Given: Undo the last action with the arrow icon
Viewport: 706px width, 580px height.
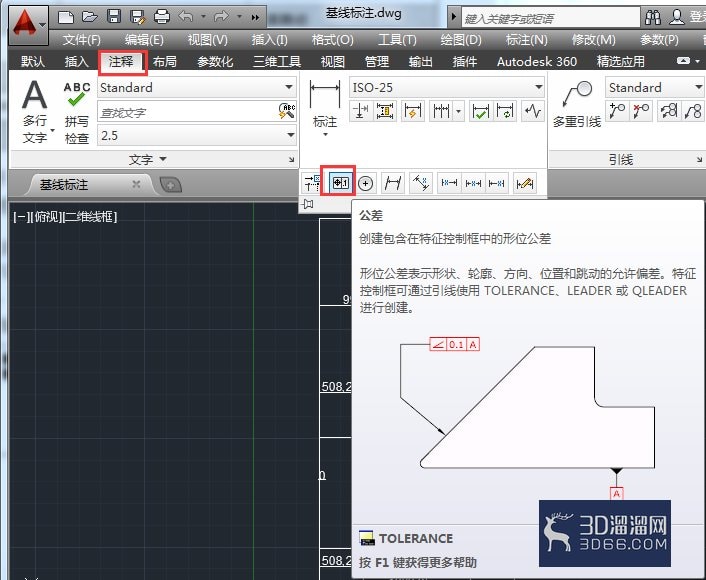Looking at the screenshot, I should click(186, 17).
